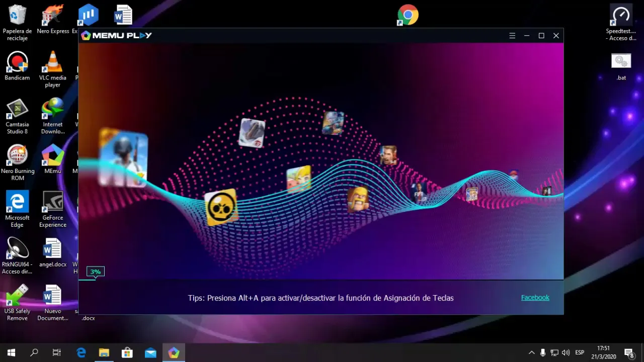
Task: Open the MEmu Play hamburger menu
Action: [512, 36]
